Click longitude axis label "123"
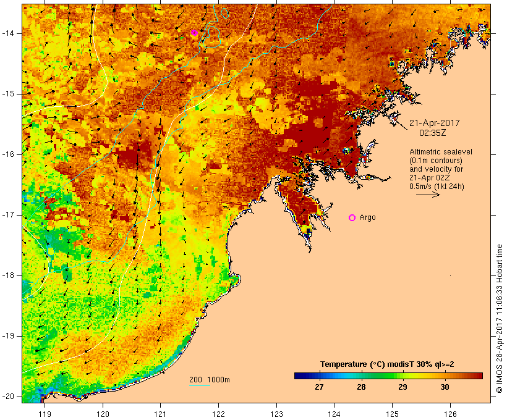This screenshot has width=507, height=420. point(276,414)
